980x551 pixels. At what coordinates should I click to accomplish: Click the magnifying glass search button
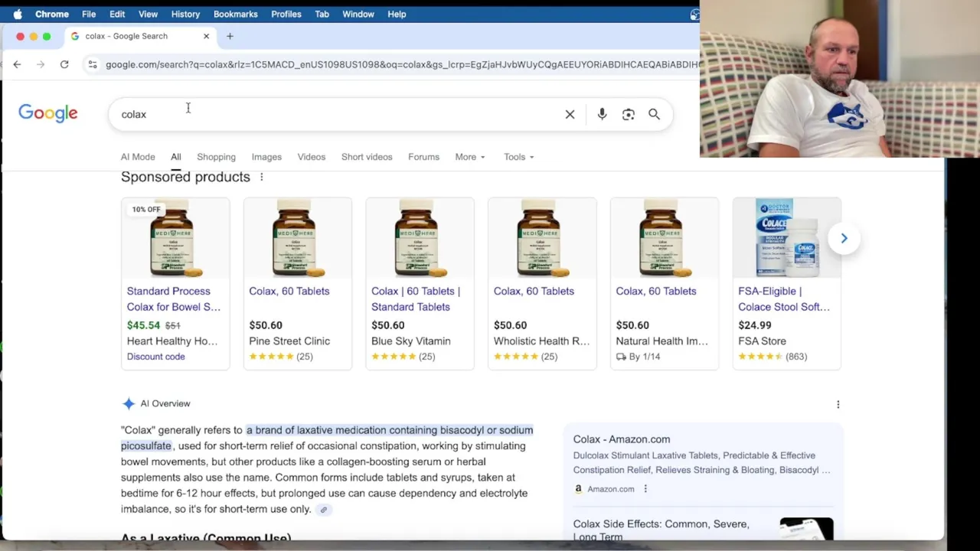[x=654, y=114]
